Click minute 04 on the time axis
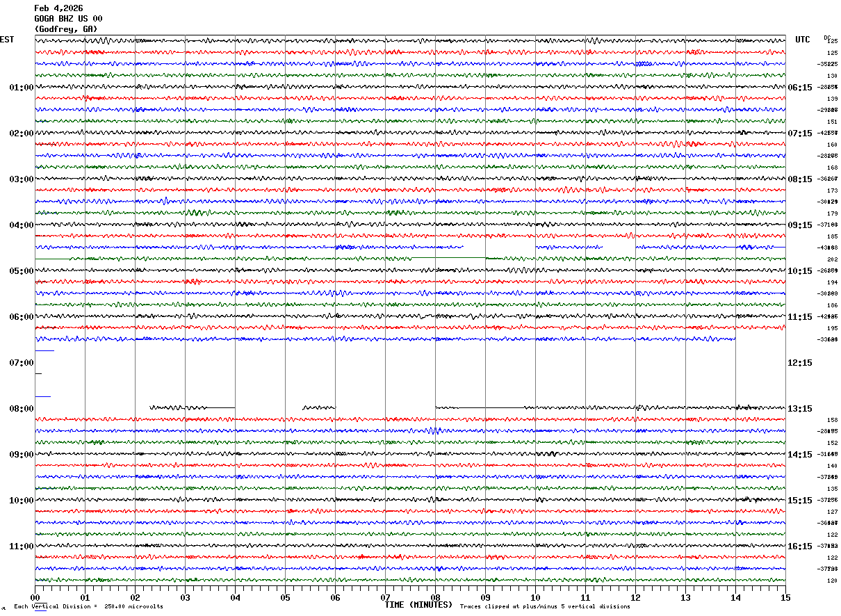841x616 pixels. (235, 597)
